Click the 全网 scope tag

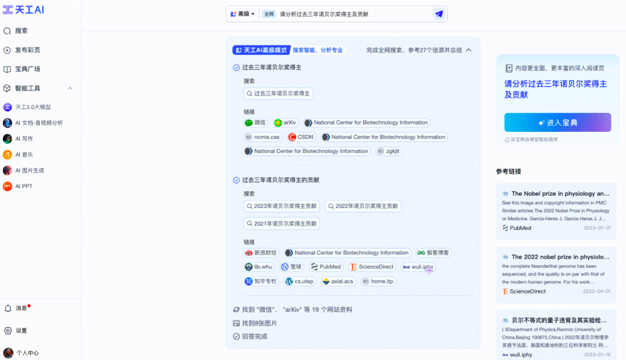coord(269,14)
